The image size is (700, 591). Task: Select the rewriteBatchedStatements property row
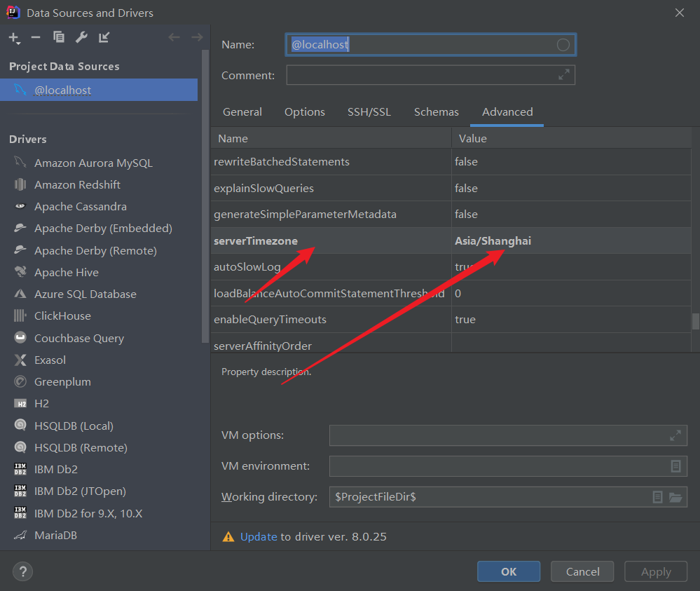[451, 162]
